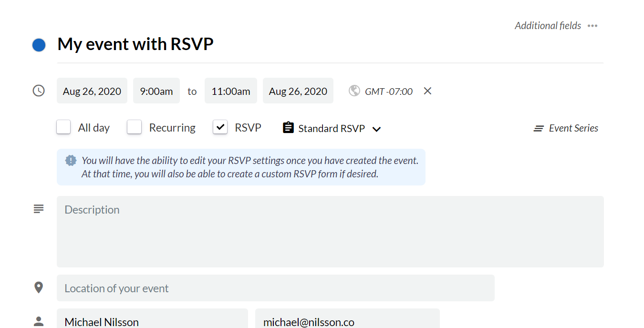Screen dimensions: 644x328
Task: Uncheck the RSVP checkbox
Action: (x=220, y=127)
